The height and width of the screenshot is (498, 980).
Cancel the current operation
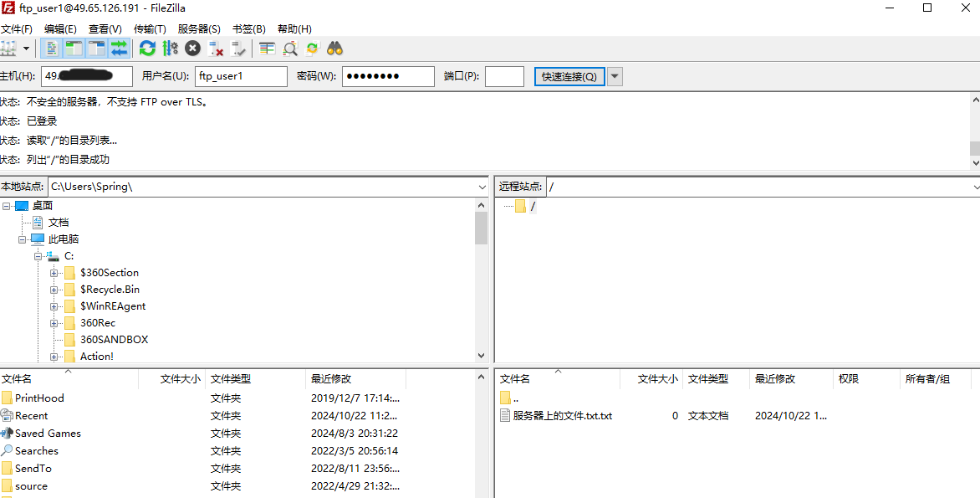coord(191,48)
